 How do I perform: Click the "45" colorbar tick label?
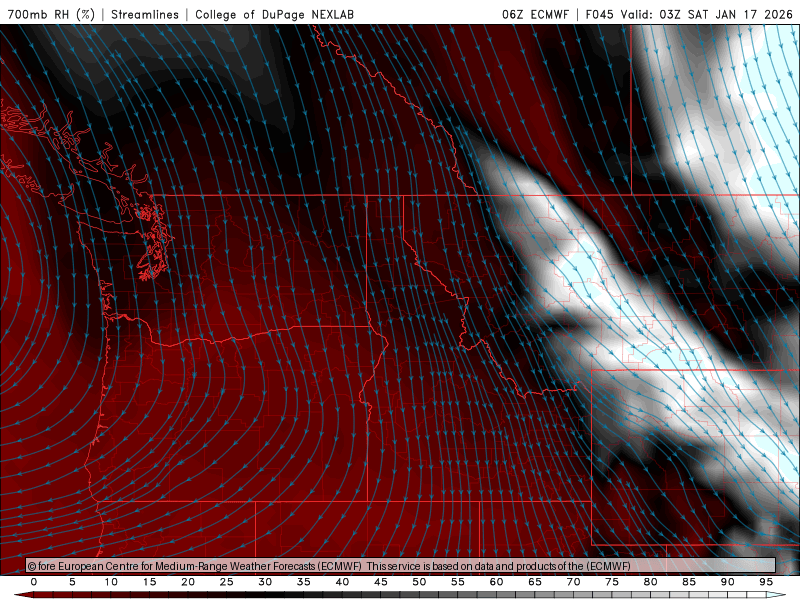coord(381,582)
